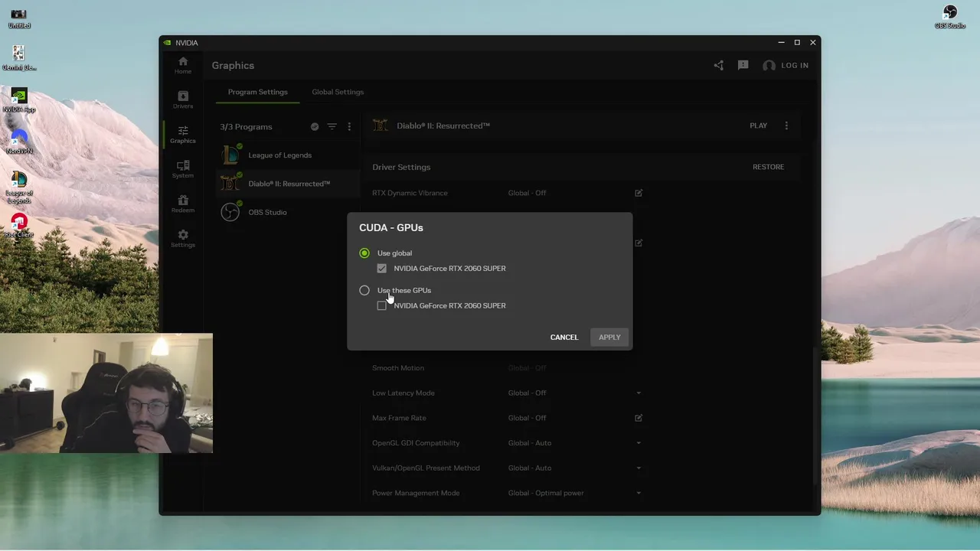This screenshot has height=551, width=980.
Task: Select the Use global radio button
Action: (364, 253)
